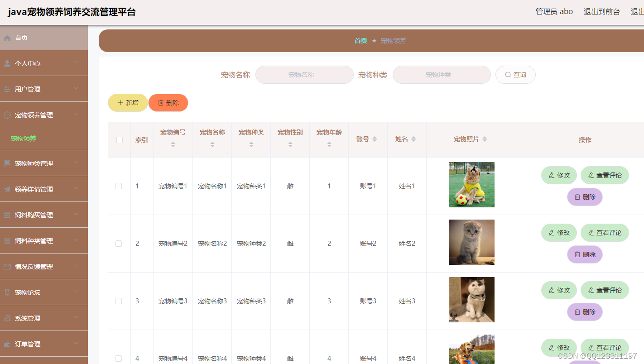
Task: Open 宠物种类管理 via its flag icon
Action: point(6,163)
